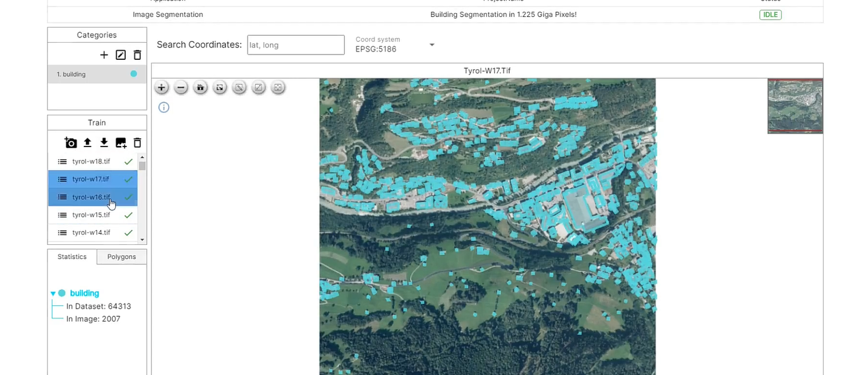Download the Train dataset
Image resolution: width=868 pixels, height=375 pixels.
pos(104,142)
